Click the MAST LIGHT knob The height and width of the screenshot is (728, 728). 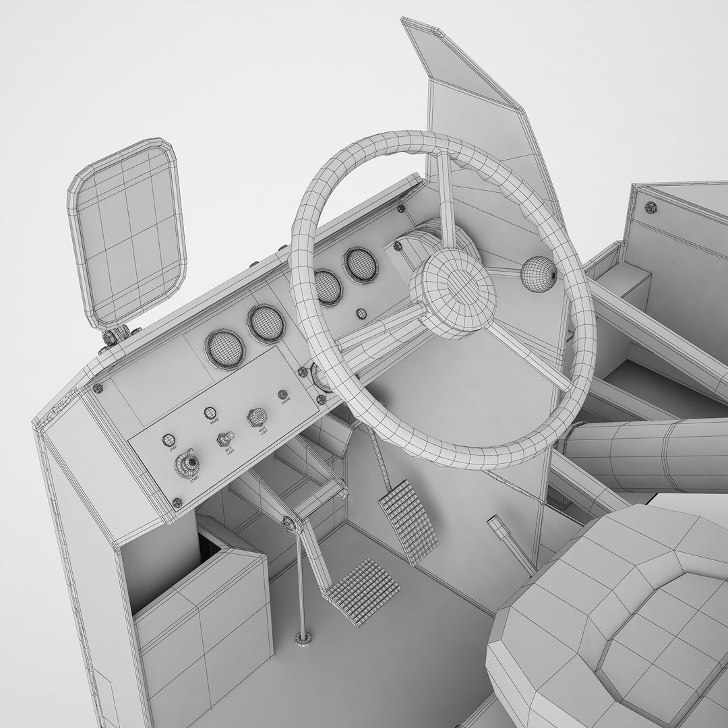[x=257, y=417]
